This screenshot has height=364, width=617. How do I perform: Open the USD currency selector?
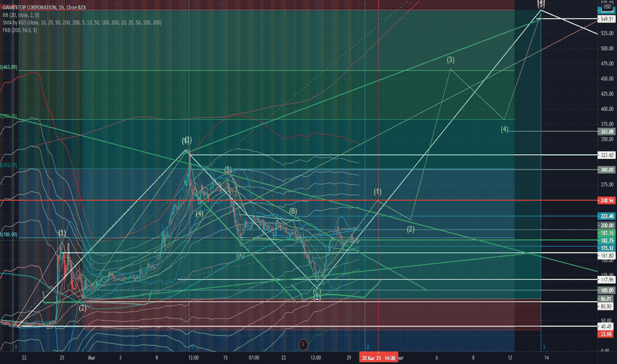[607, 7]
